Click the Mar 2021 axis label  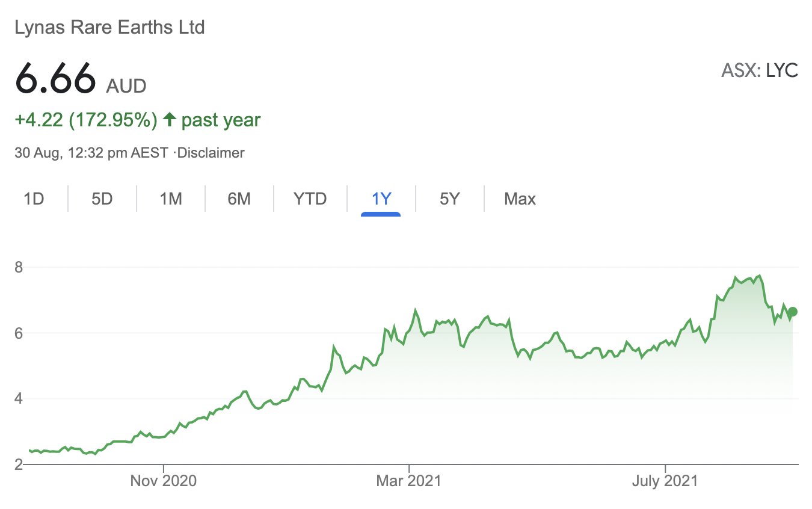click(408, 481)
